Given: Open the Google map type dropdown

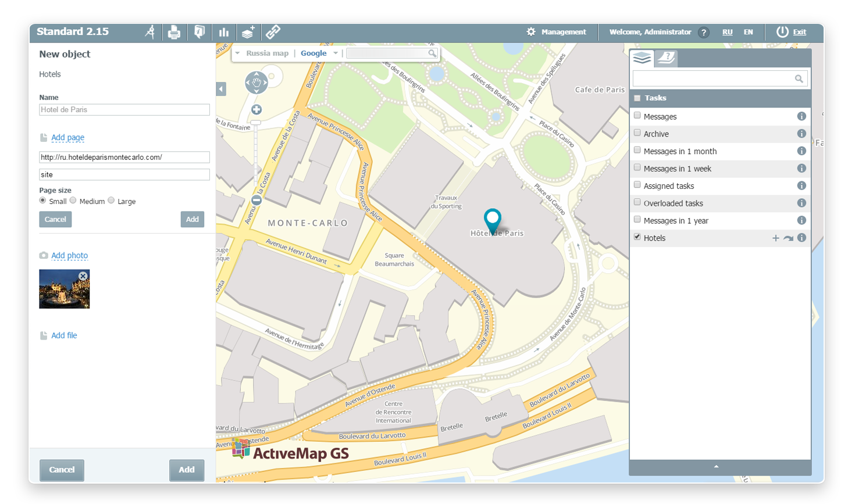Looking at the screenshot, I should coord(336,53).
